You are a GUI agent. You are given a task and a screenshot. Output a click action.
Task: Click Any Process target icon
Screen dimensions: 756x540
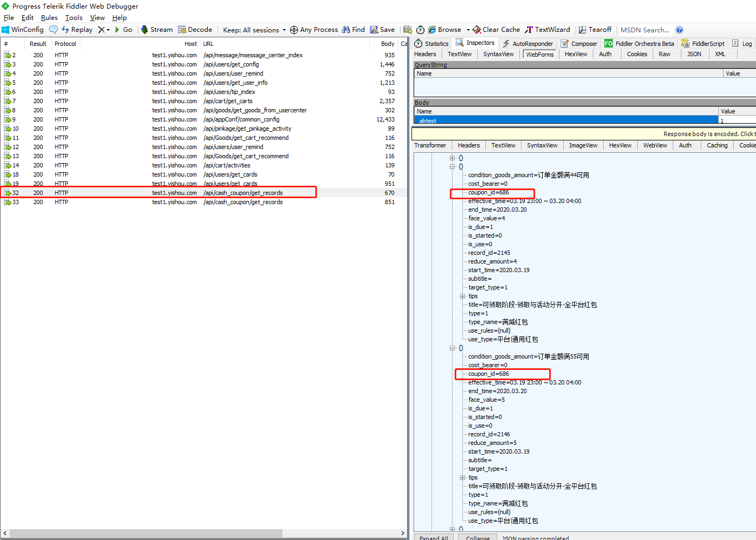(294, 30)
